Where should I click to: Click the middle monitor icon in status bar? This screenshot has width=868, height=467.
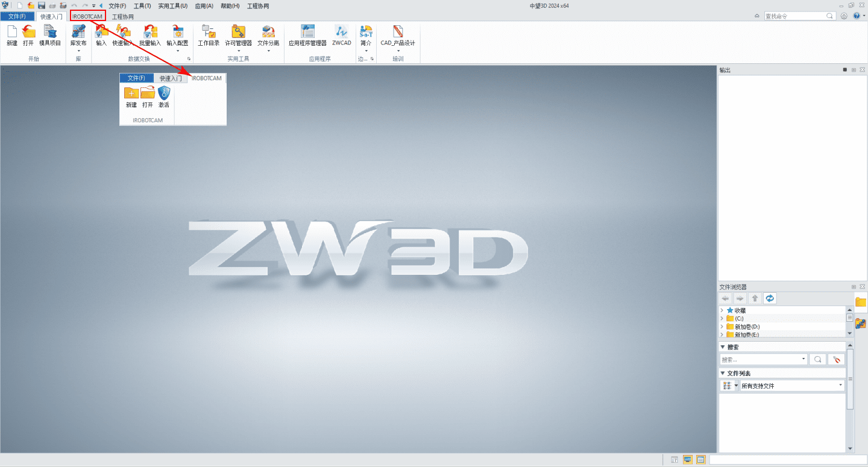688,460
